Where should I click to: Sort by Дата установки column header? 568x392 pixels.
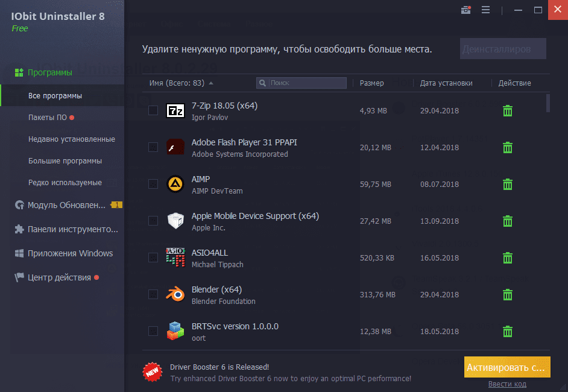(446, 83)
